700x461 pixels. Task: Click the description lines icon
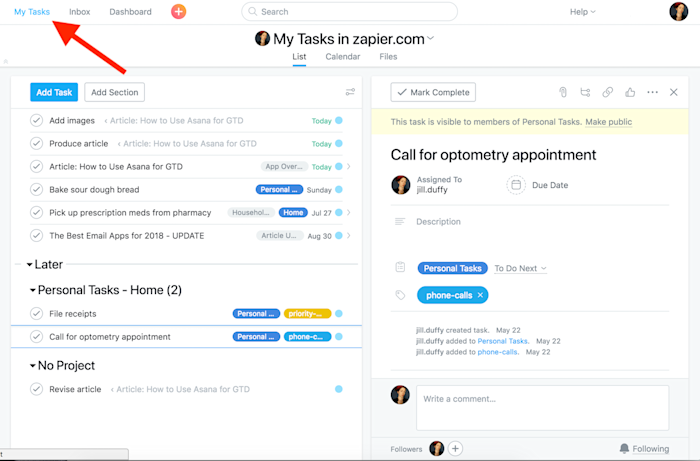coord(400,221)
